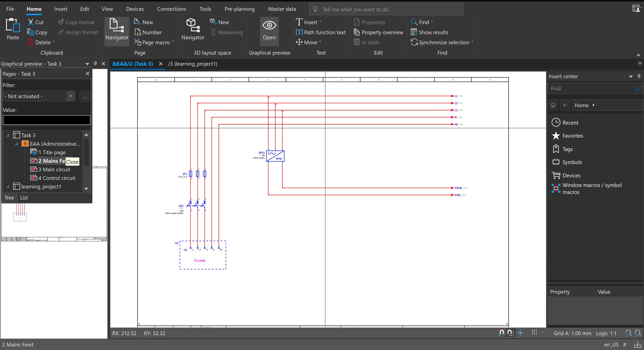Switch to the Devices ribbon tab
Screen dimensions: 644x350
[x=135, y=9]
